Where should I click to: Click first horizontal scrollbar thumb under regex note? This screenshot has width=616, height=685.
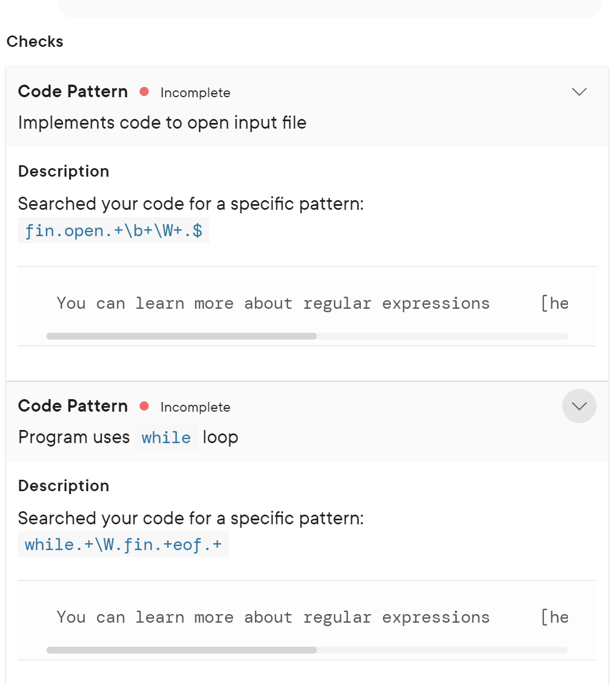pos(181,336)
